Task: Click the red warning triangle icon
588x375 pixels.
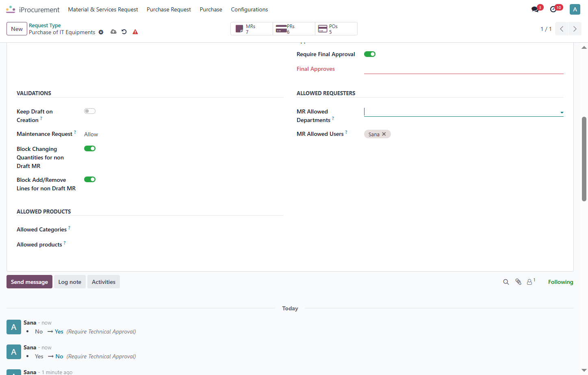Action: click(135, 32)
